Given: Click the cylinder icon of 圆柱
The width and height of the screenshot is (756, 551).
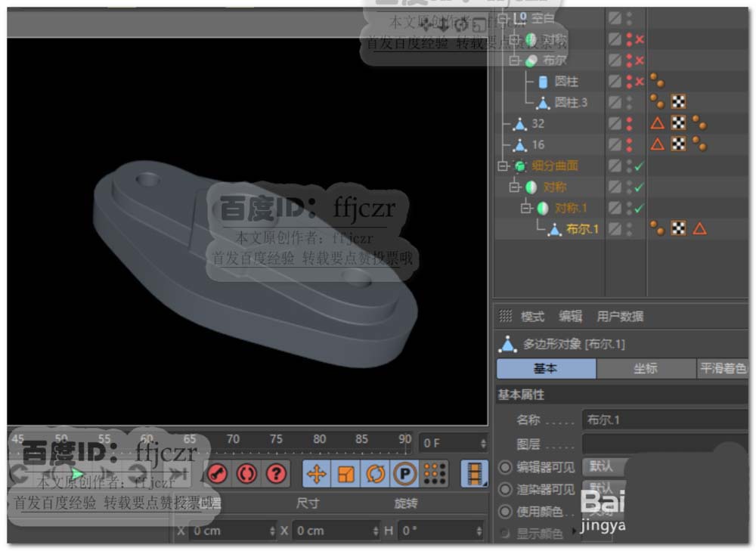Looking at the screenshot, I should [x=543, y=82].
